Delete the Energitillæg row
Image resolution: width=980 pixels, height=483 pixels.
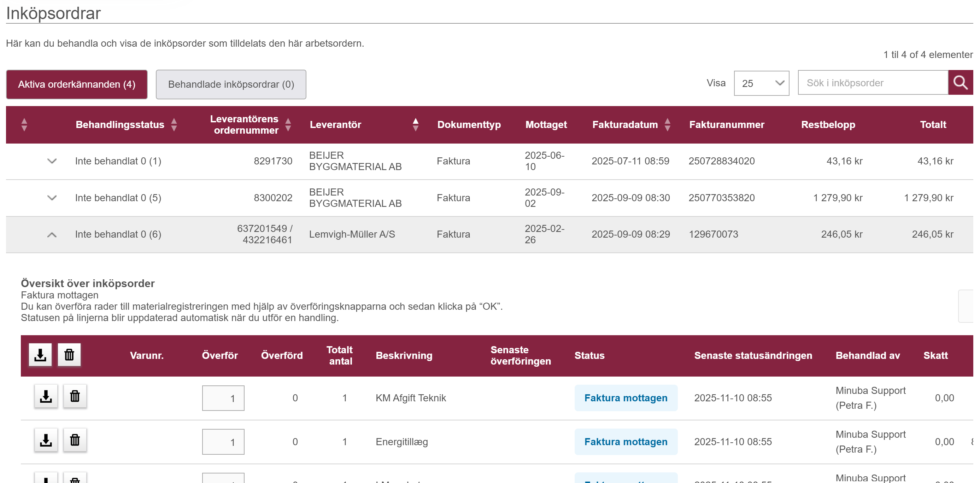click(x=75, y=440)
